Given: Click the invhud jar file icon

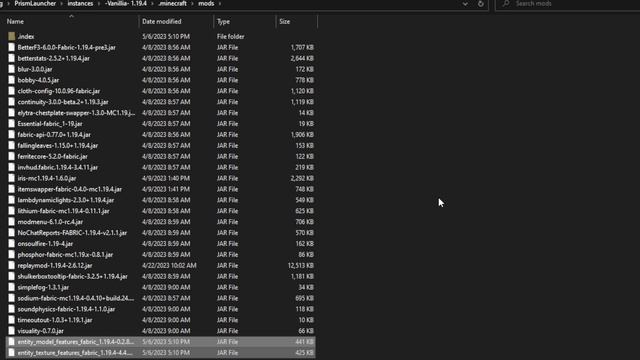Looking at the screenshot, I should [x=11, y=167].
